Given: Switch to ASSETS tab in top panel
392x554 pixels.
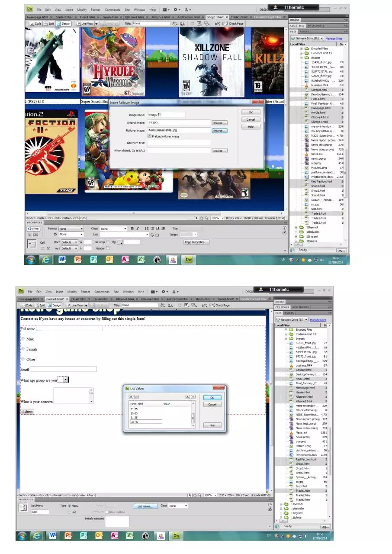Looking at the screenshot, I should (305, 32).
